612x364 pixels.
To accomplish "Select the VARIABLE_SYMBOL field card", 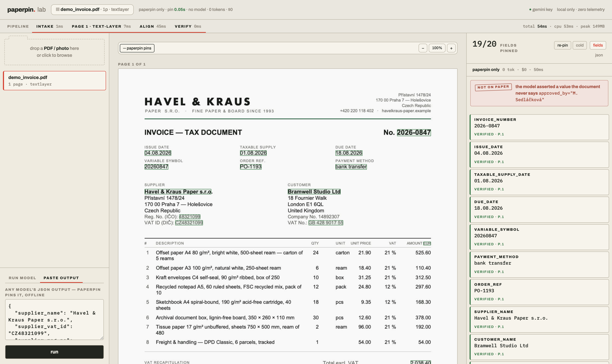I will pos(539,237).
